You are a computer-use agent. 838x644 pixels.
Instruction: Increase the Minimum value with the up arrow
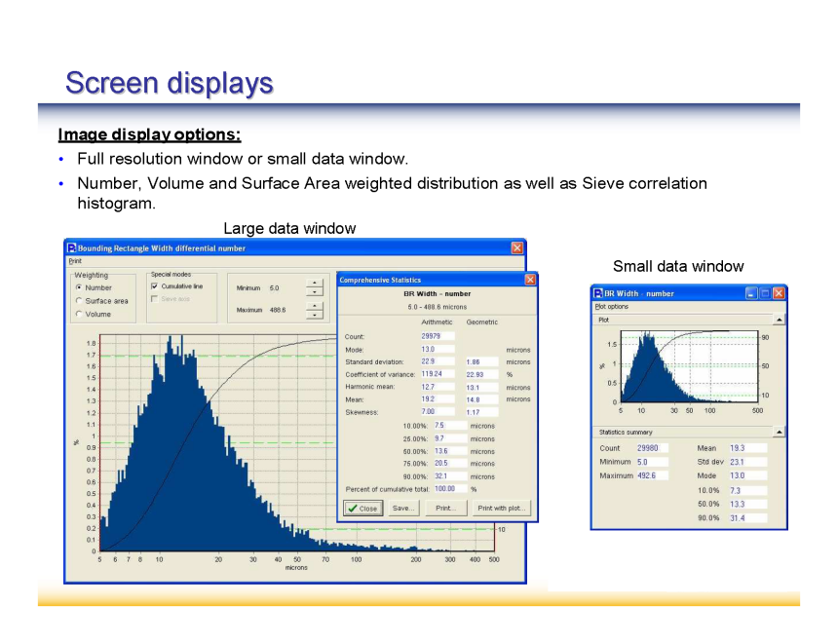click(x=314, y=284)
